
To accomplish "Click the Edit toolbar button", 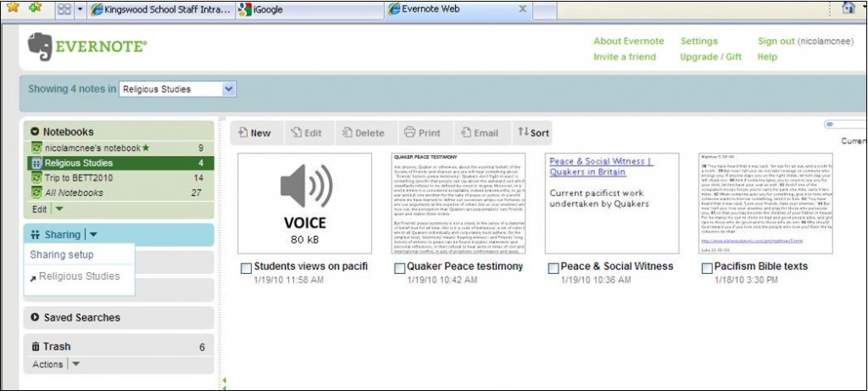I will click(306, 133).
